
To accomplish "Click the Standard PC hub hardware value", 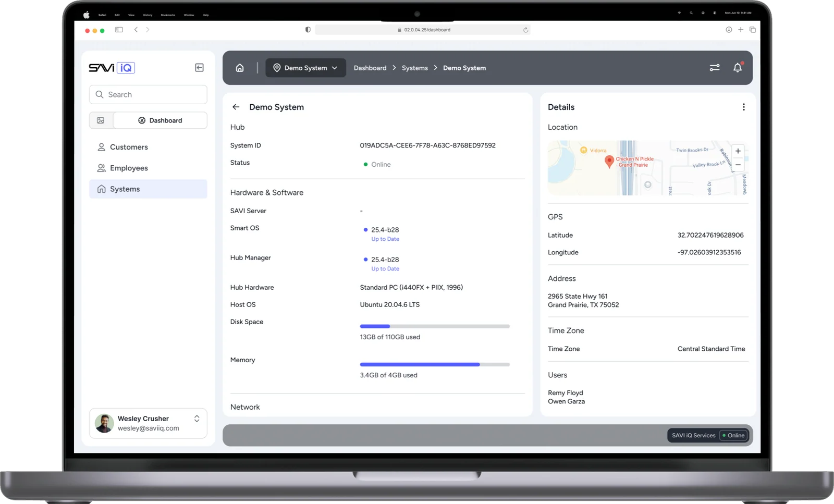I will pyautogui.click(x=411, y=287).
